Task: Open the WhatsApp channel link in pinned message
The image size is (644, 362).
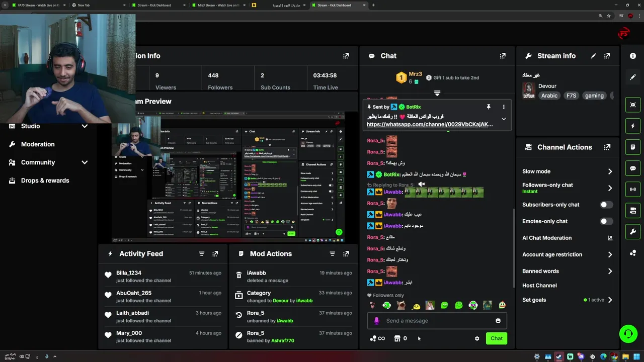Action: tap(430, 124)
